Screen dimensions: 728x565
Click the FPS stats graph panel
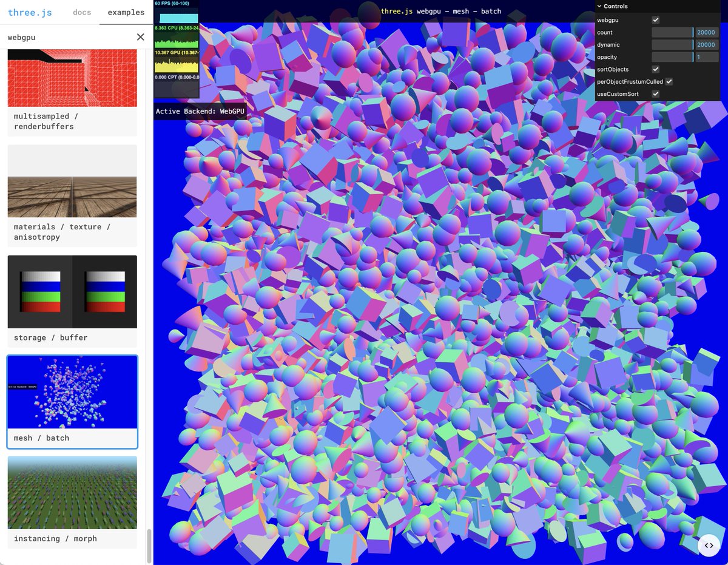177,12
